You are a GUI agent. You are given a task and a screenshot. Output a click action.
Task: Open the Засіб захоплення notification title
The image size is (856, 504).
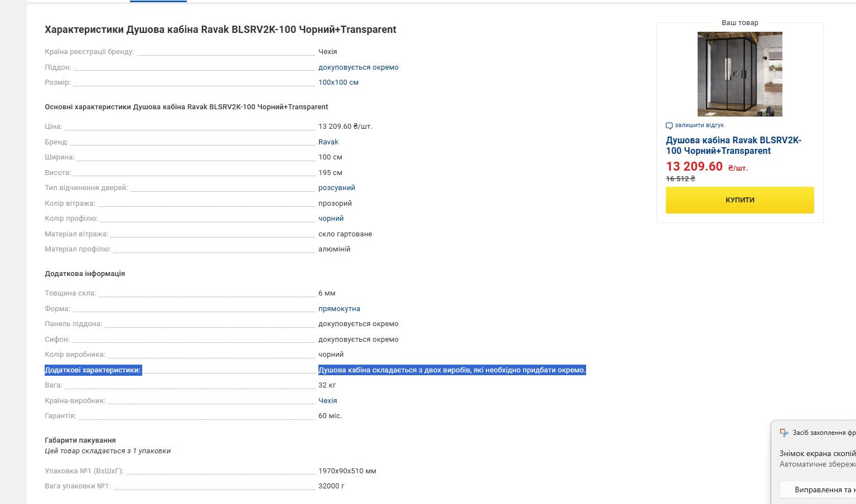click(824, 433)
